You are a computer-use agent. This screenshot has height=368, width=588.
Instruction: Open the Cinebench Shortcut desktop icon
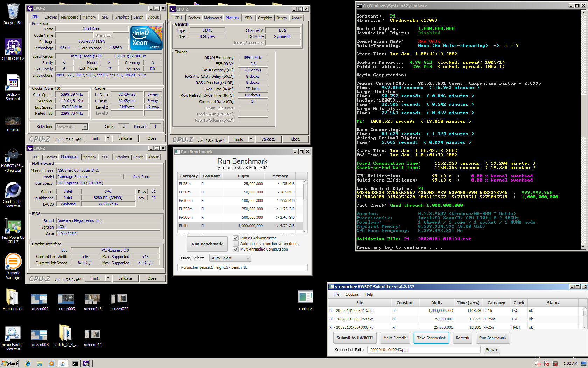click(13, 195)
